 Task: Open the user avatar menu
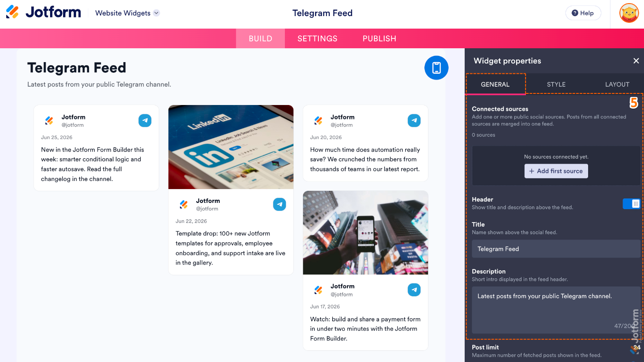point(629,13)
